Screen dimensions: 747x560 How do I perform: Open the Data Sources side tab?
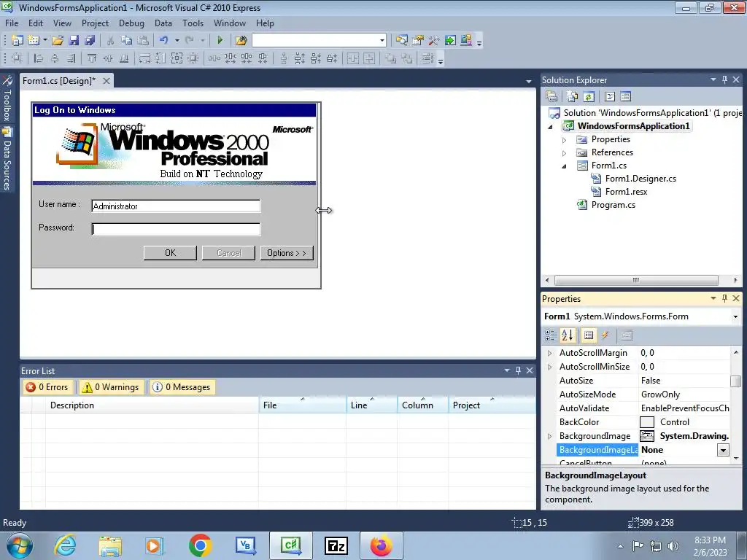coord(7,159)
